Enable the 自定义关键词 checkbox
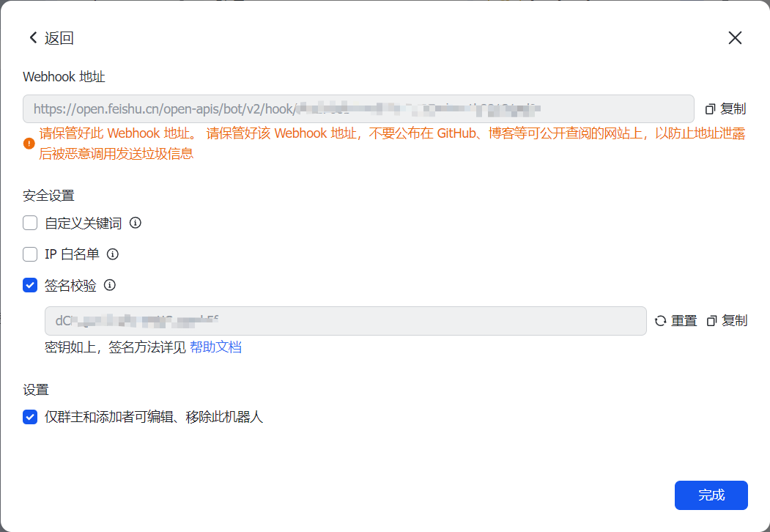The width and height of the screenshot is (770, 532). pyautogui.click(x=30, y=223)
